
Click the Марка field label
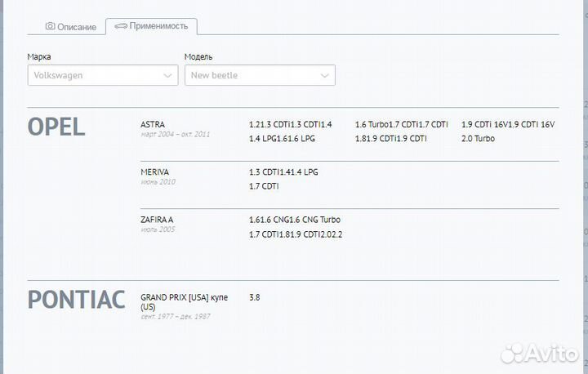click(39, 57)
